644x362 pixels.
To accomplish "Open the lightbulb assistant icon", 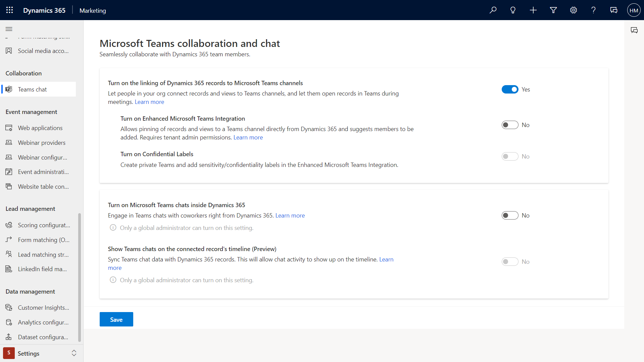I will coord(513,10).
